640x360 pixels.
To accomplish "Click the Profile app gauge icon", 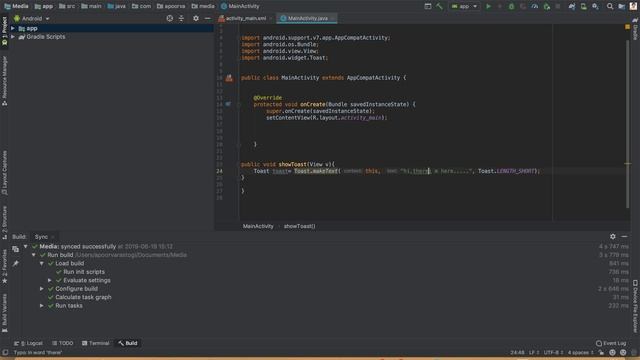I will [x=534, y=6].
